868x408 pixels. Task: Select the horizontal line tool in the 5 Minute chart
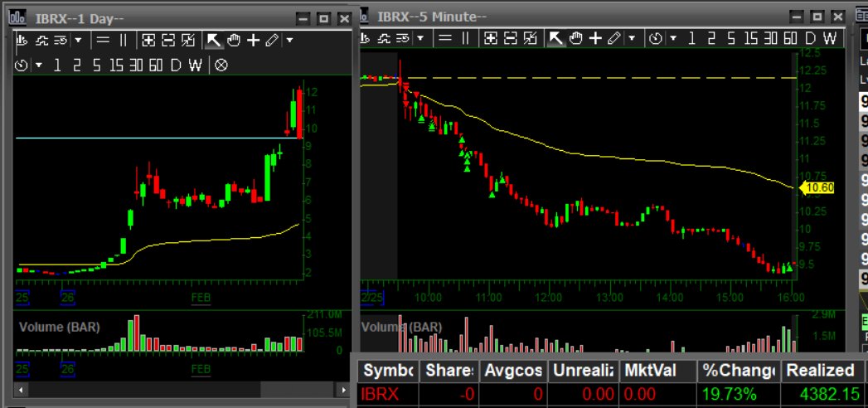point(444,38)
